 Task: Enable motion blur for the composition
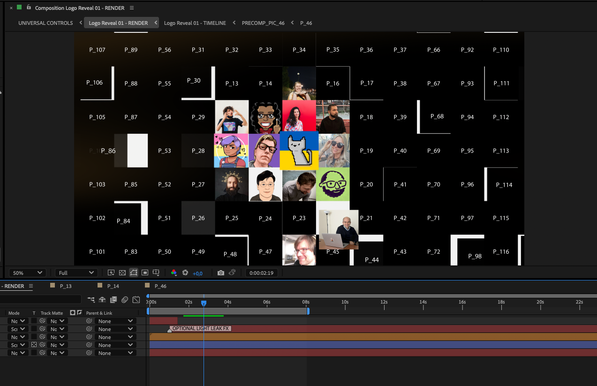(125, 300)
